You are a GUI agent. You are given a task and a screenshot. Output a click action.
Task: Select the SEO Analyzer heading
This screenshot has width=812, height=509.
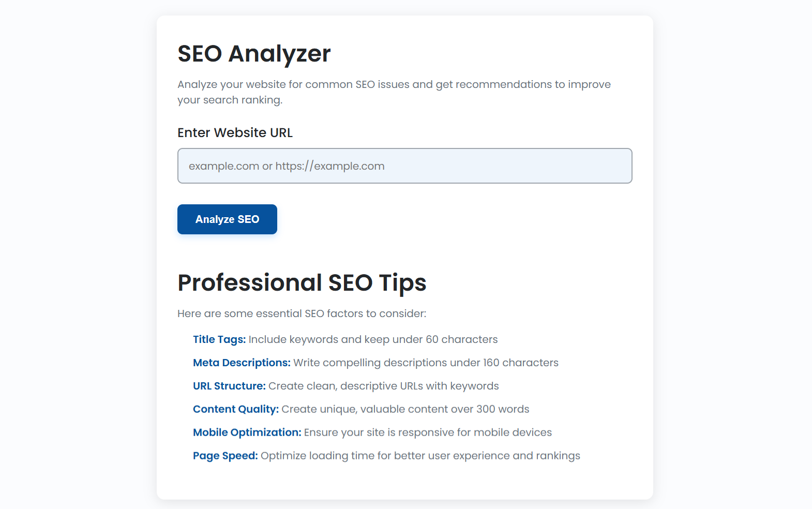(254, 53)
